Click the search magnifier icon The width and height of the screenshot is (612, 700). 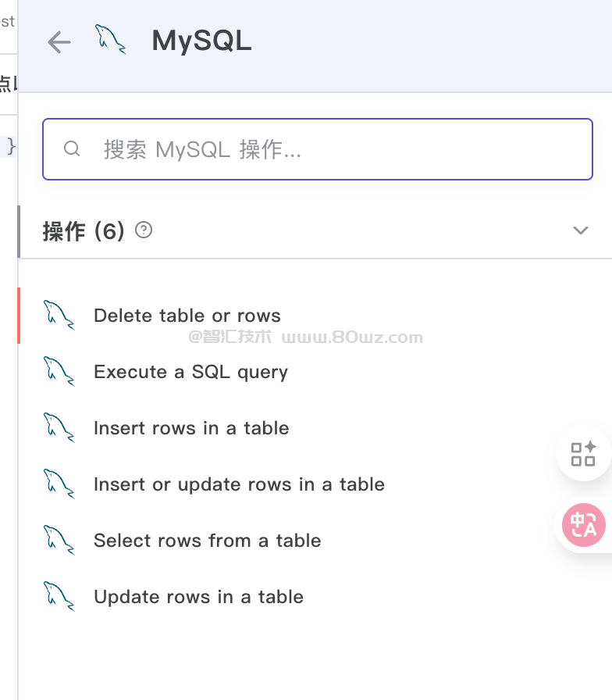point(72,148)
